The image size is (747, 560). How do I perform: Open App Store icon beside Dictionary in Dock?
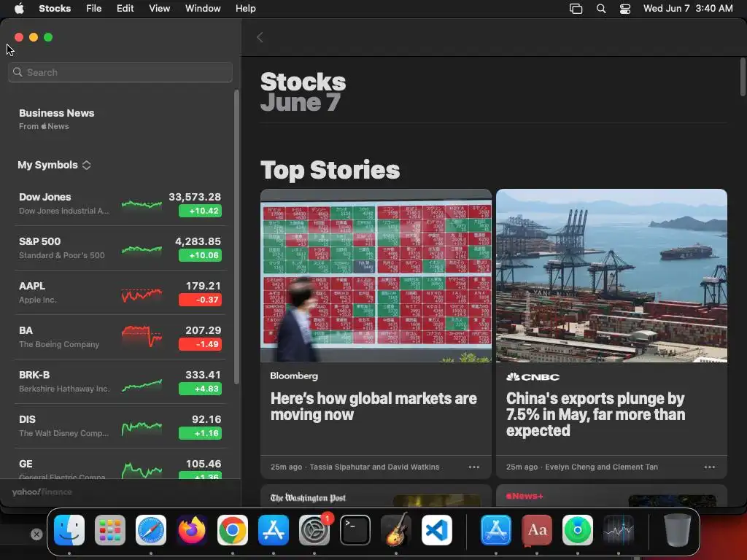pyautogui.click(x=496, y=530)
